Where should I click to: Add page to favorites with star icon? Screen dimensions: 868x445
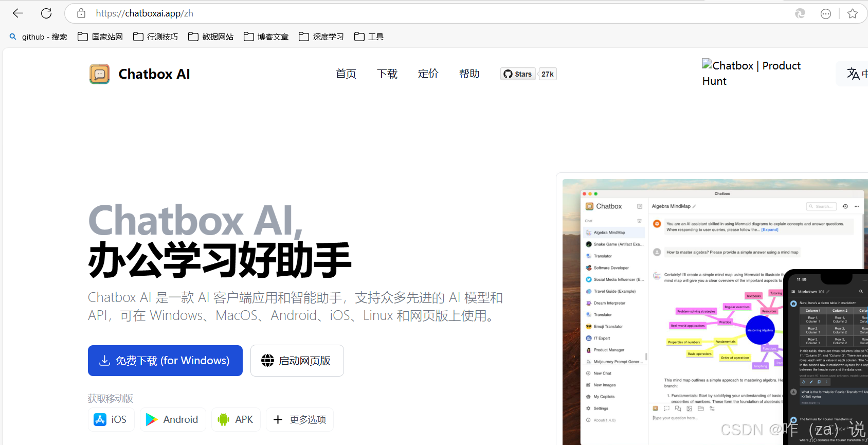coord(853,14)
